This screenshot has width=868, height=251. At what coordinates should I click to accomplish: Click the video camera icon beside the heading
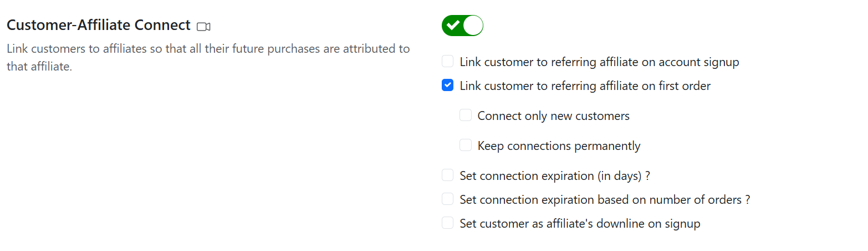[x=204, y=26]
